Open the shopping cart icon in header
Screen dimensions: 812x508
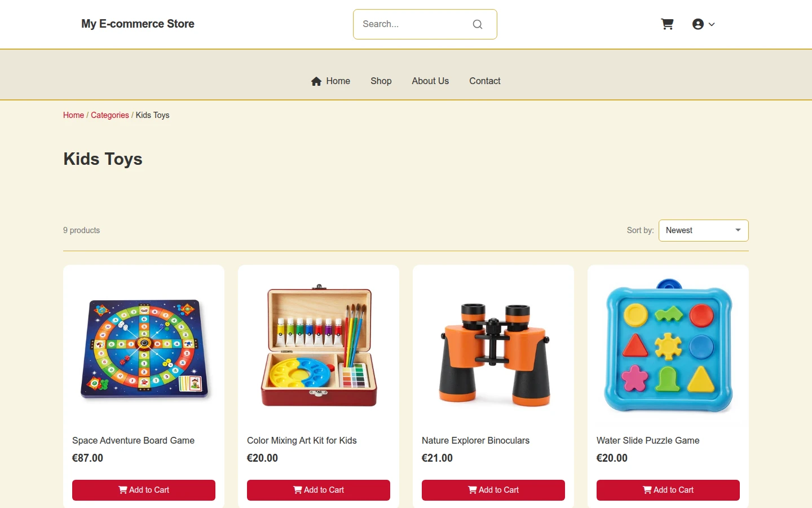667,24
